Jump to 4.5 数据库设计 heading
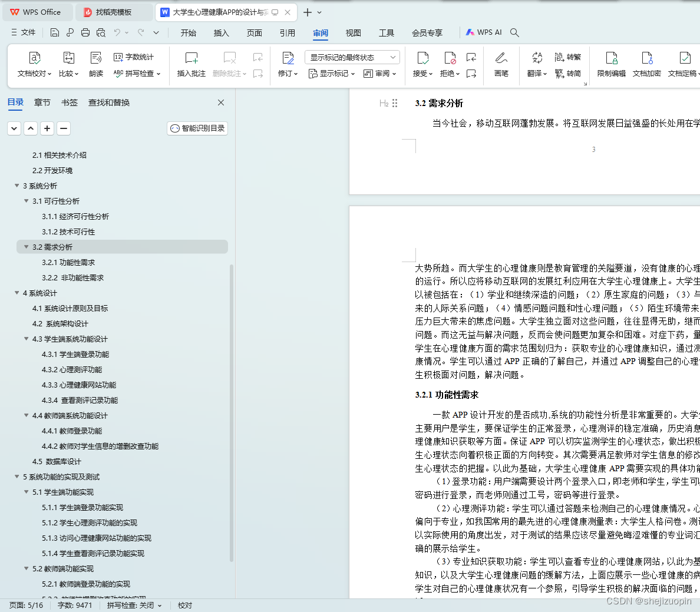700x612 pixels. pyautogui.click(x=57, y=461)
